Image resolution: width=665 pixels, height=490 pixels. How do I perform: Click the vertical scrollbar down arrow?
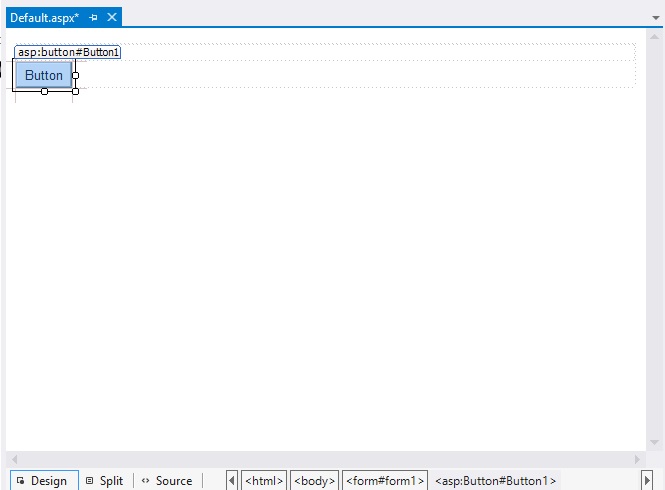point(654,442)
